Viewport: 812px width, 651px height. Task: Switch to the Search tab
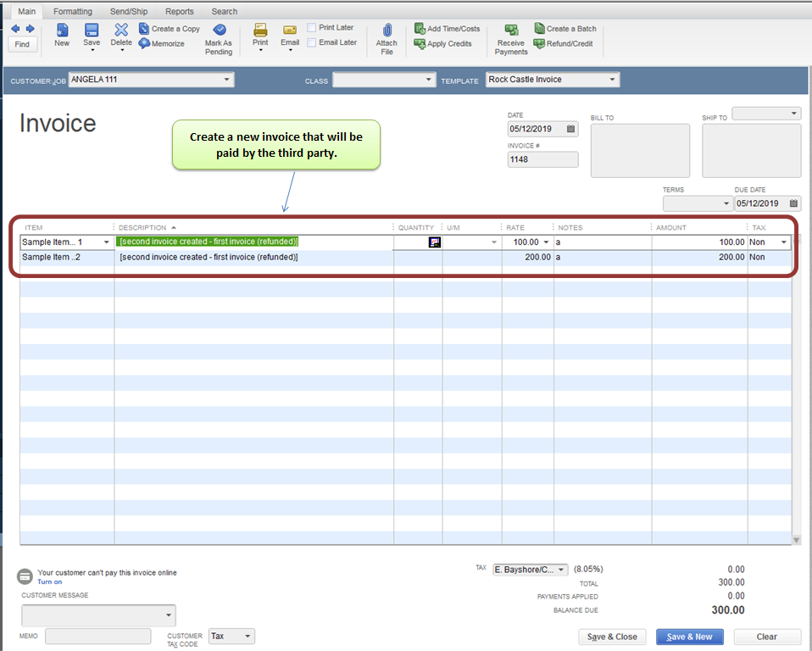[225, 11]
